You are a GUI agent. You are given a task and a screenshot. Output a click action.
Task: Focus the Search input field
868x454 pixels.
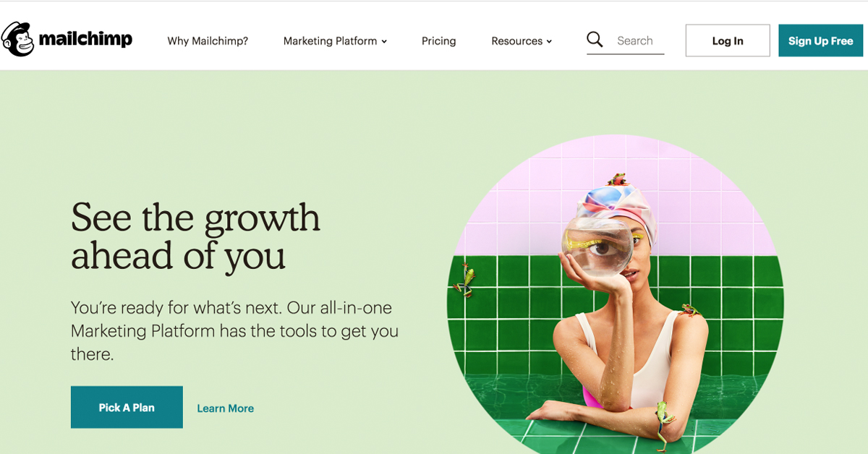click(x=639, y=40)
